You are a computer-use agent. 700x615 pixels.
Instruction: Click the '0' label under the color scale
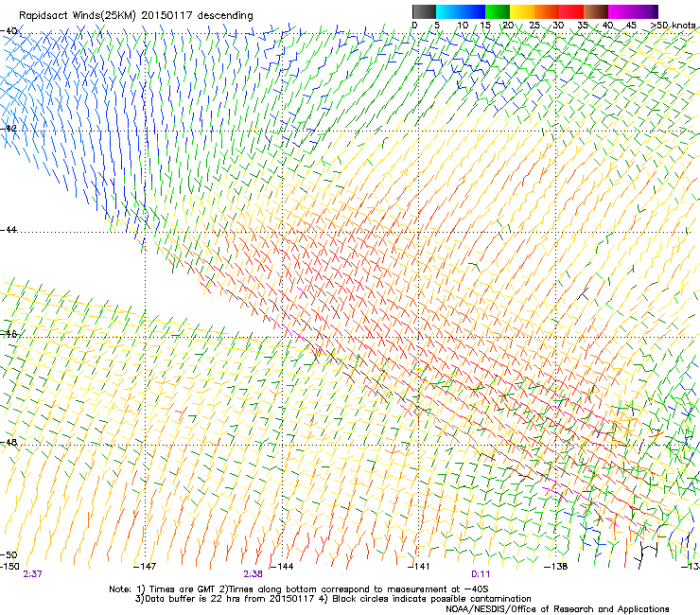[414, 26]
